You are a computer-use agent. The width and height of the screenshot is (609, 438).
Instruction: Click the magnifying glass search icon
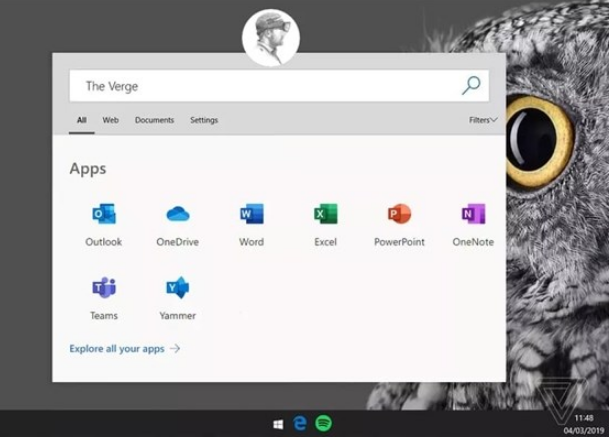click(x=471, y=85)
